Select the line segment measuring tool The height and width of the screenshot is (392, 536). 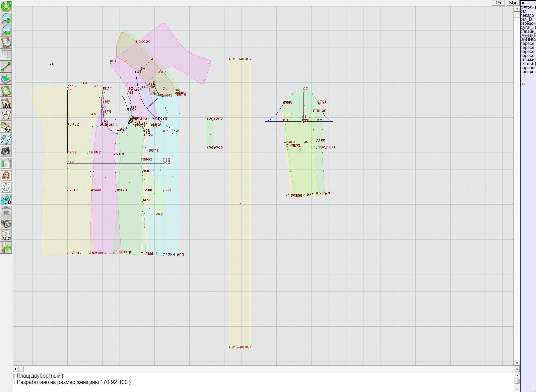tap(6, 67)
